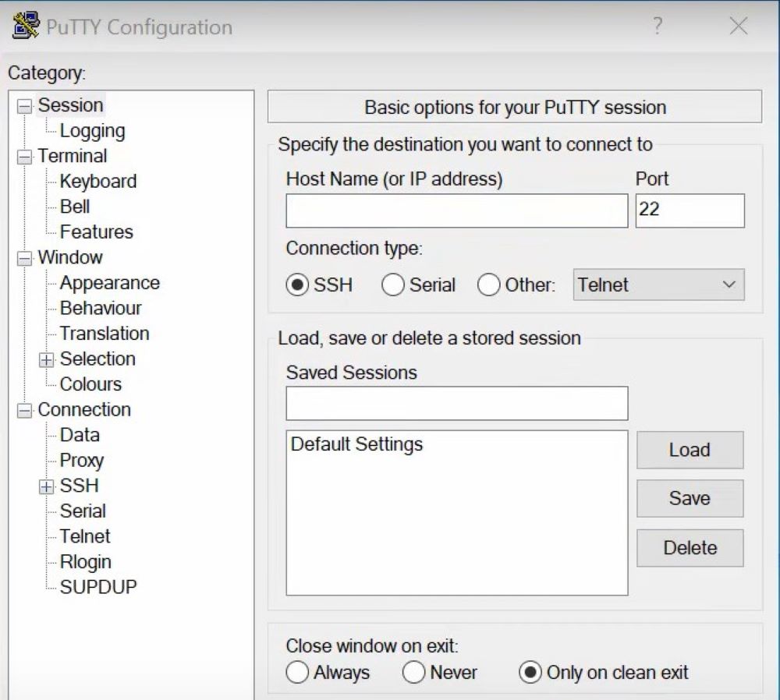Select the SSH connection type radio button
The height and width of the screenshot is (700, 780).
coord(297,285)
